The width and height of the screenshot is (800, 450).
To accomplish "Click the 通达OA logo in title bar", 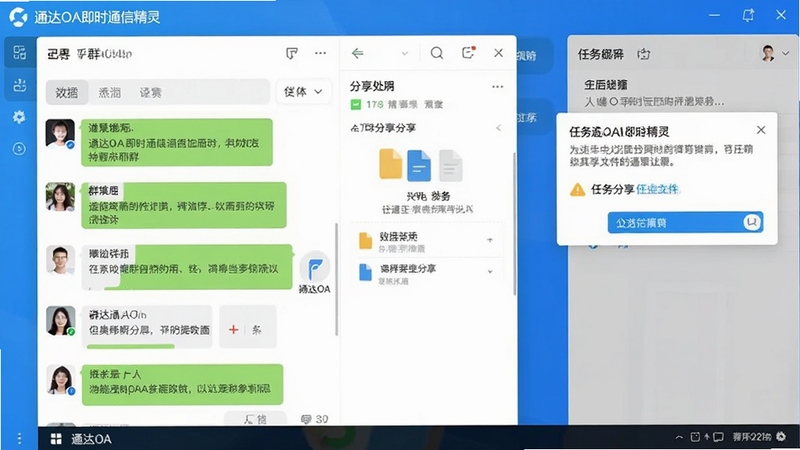I will pos(18,17).
